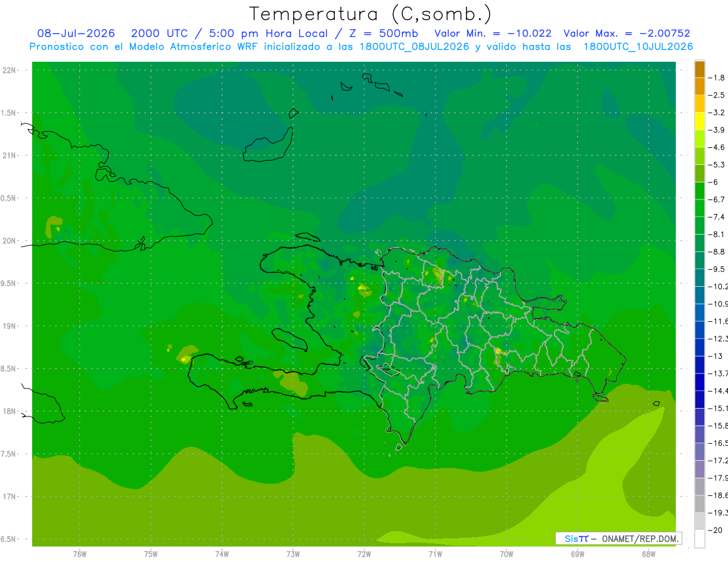This screenshot has width=728, height=562.
Task: Click the '-1.8' legend value
Action: [x=718, y=78]
